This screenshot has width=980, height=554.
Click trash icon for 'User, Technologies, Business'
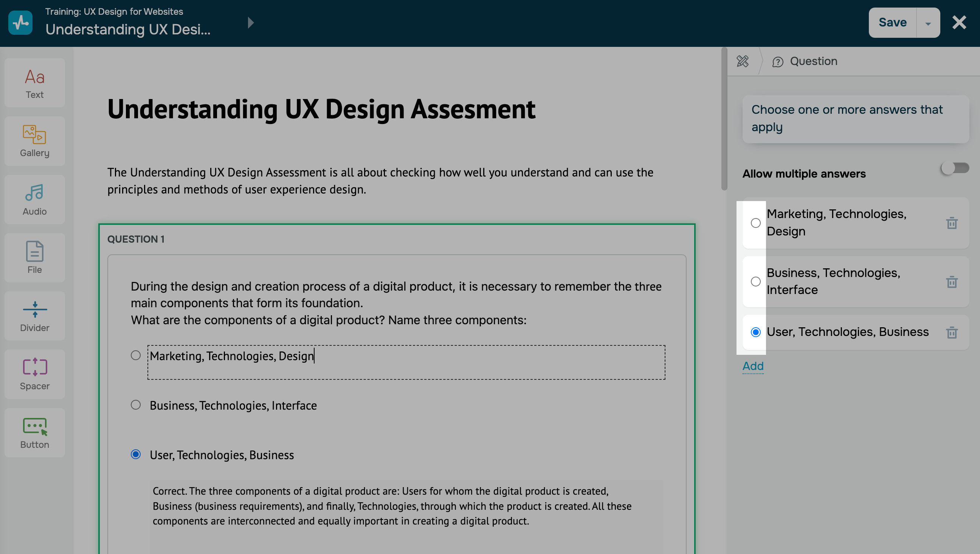tap(952, 332)
